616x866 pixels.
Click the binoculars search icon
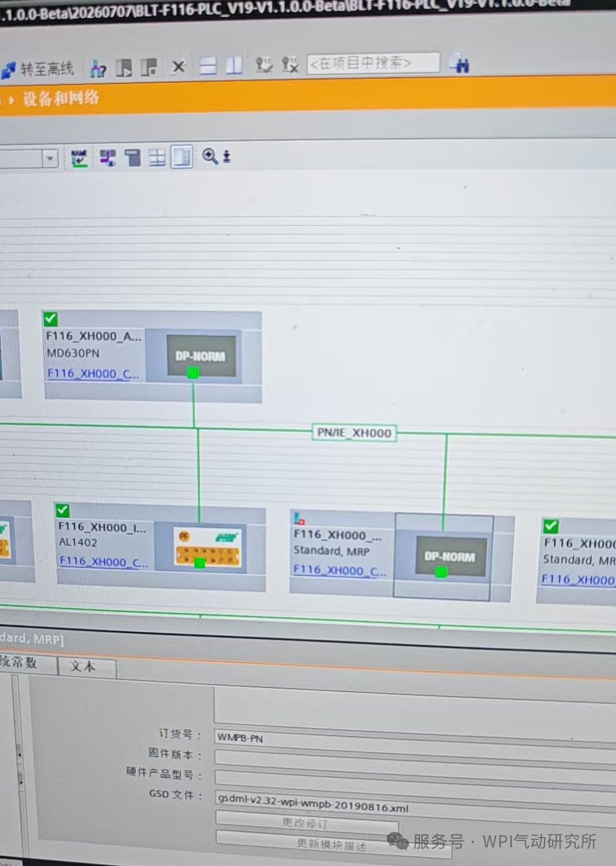459,63
